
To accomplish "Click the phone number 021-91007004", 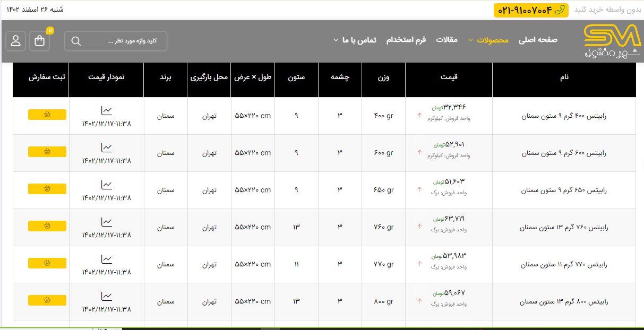I will coord(525,10).
